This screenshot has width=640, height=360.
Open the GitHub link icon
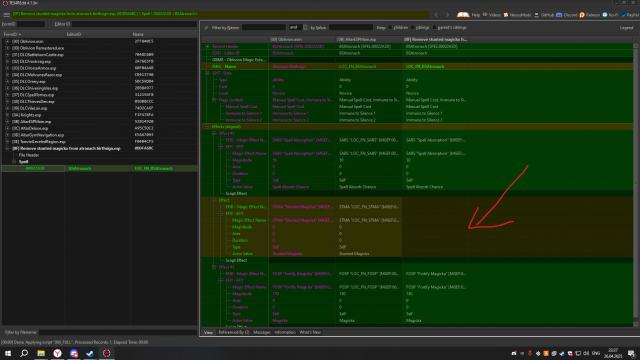pos(537,15)
